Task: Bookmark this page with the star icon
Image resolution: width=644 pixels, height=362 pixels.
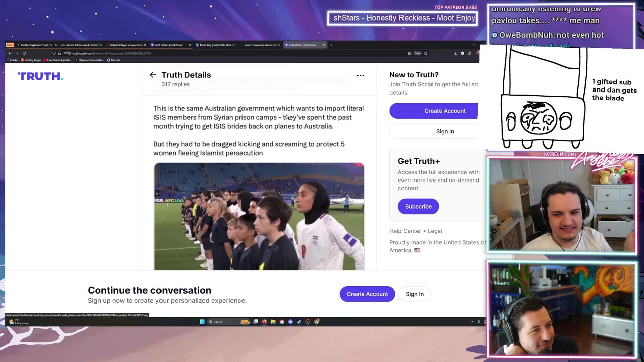Action: (x=426, y=53)
